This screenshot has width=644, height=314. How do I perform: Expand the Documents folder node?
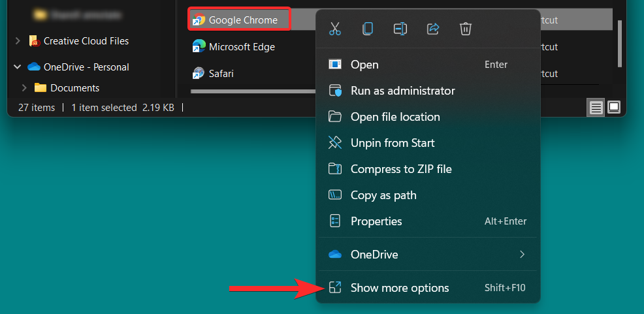25,88
